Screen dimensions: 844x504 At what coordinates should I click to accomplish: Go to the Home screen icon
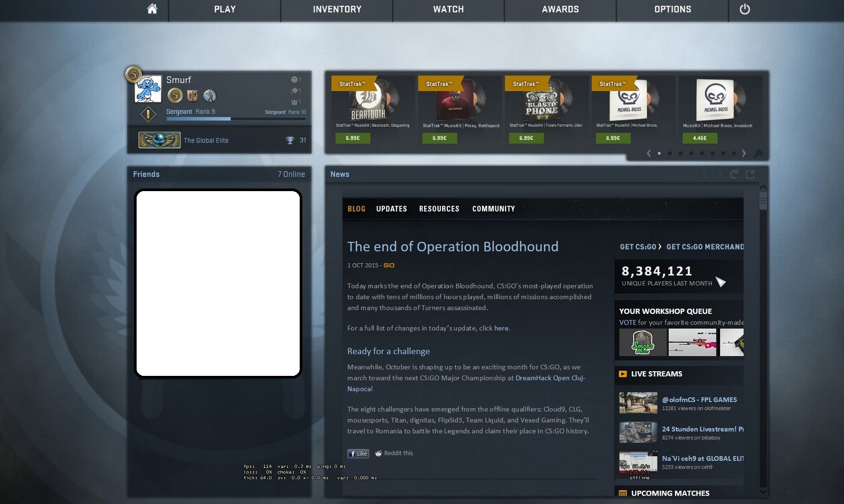point(152,9)
